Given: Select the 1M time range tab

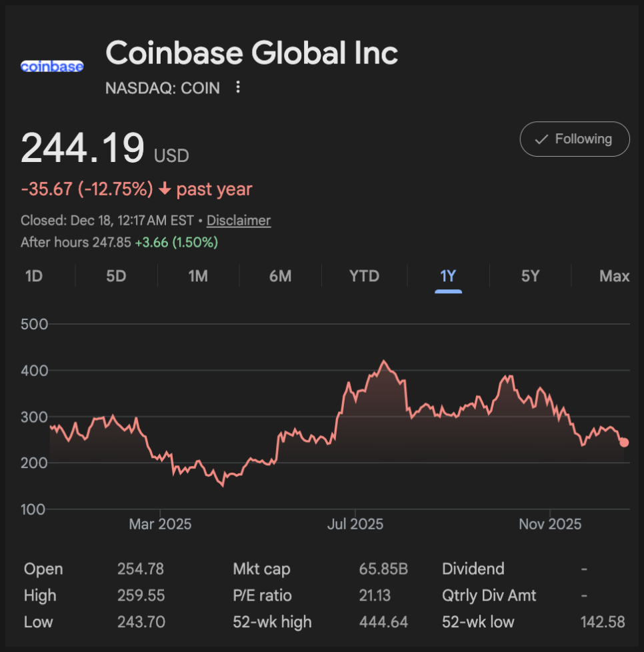Looking at the screenshot, I should click(x=198, y=276).
